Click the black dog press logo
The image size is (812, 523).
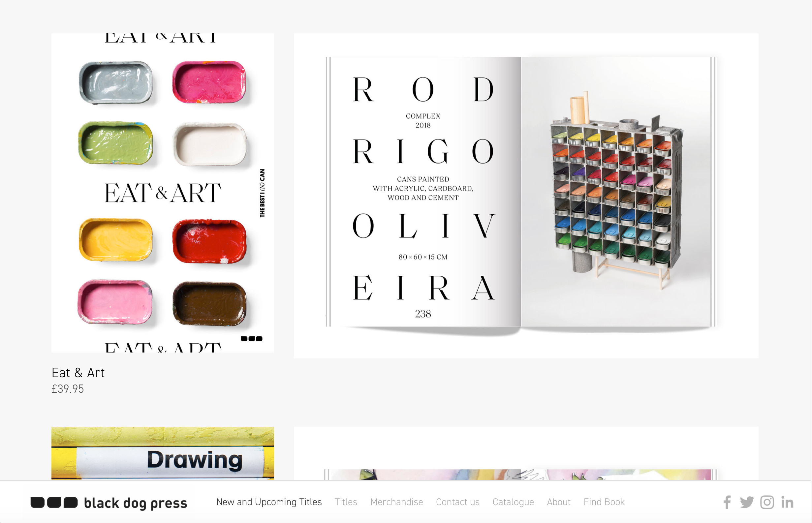coord(109,503)
